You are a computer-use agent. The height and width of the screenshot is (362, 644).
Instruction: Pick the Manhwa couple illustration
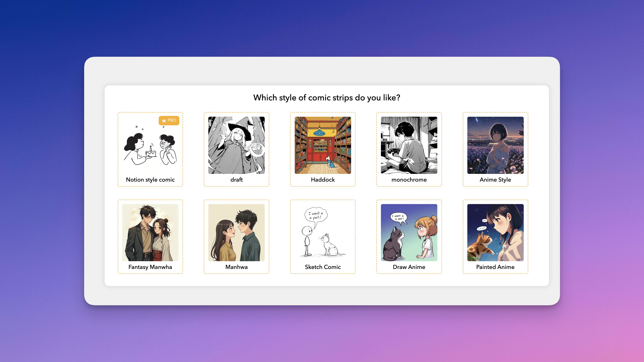click(x=236, y=232)
